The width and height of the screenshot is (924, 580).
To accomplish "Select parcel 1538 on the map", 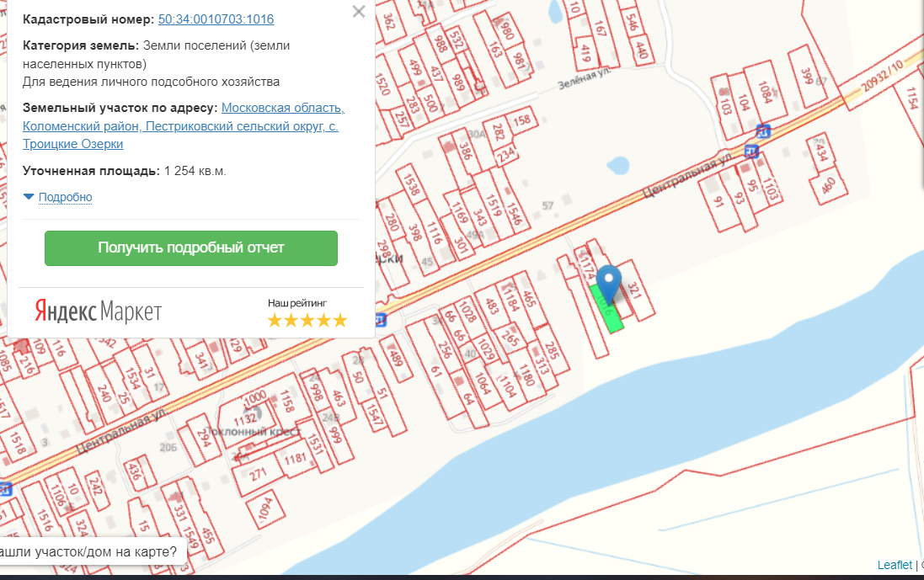I will tap(411, 184).
